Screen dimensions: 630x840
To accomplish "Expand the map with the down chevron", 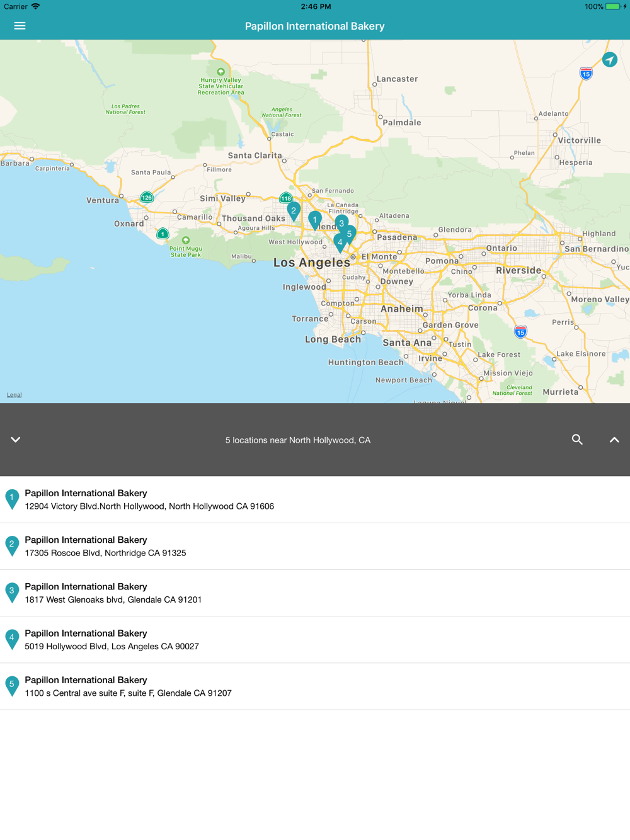I will (16, 440).
